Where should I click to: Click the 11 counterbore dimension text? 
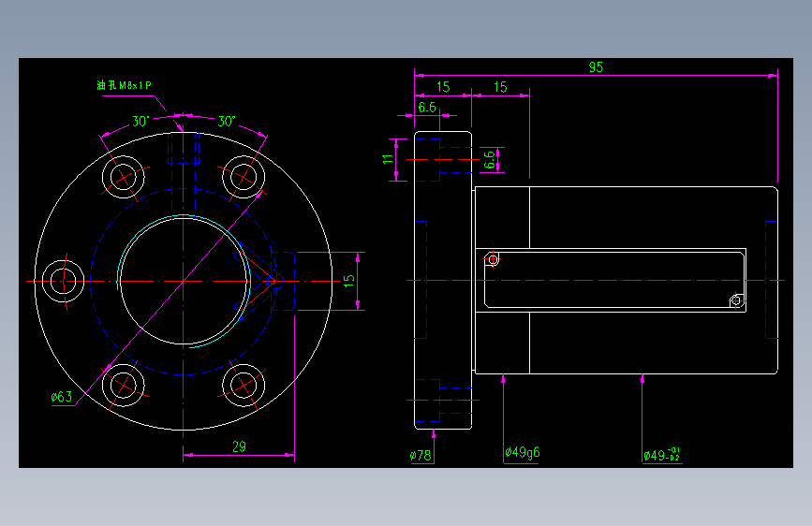tap(388, 159)
